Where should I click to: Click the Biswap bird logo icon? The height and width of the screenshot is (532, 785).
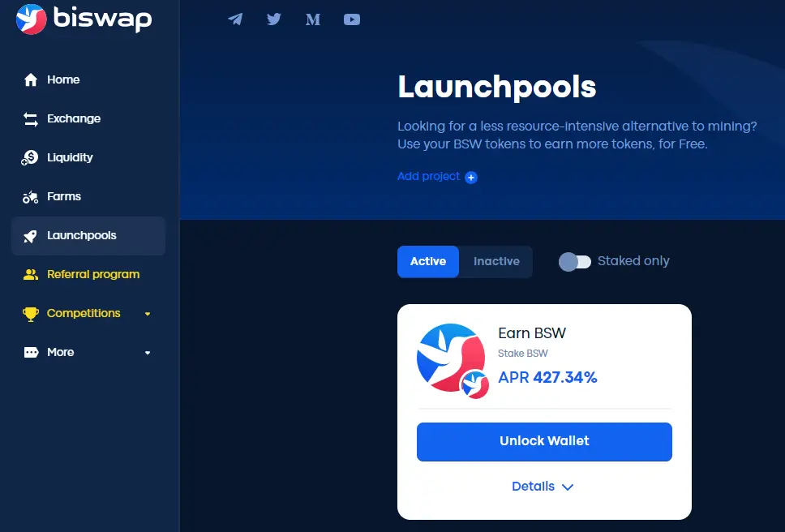[x=31, y=19]
